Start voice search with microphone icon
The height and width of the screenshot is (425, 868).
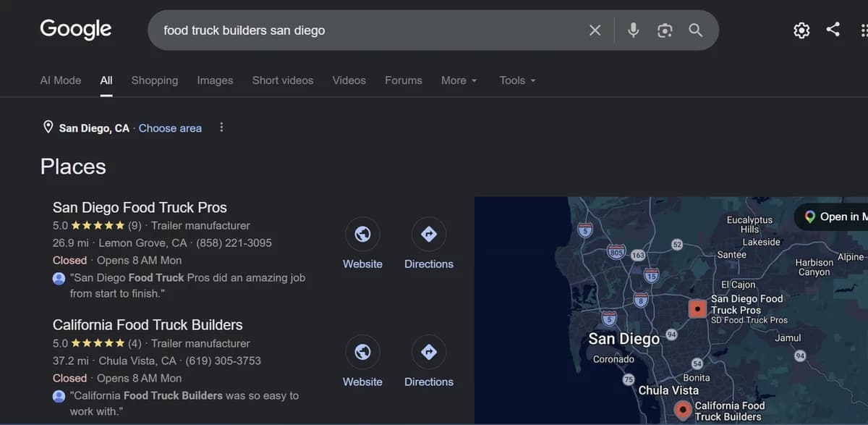[x=633, y=30]
